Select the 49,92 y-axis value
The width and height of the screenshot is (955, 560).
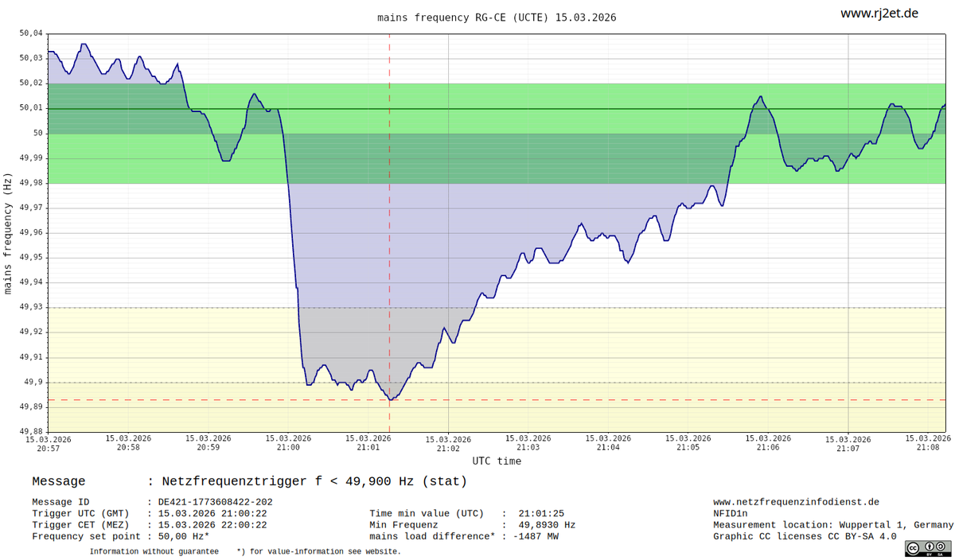pos(30,332)
